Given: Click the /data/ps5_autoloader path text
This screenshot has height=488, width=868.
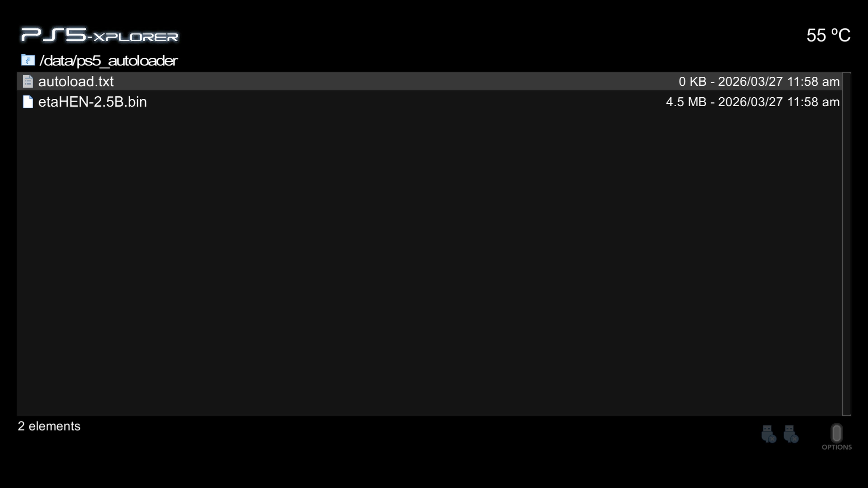Looking at the screenshot, I should pyautogui.click(x=108, y=61).
